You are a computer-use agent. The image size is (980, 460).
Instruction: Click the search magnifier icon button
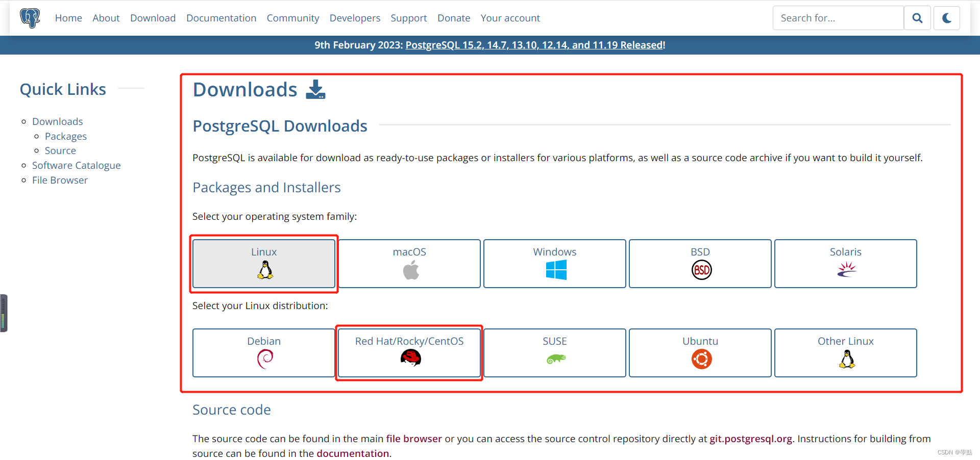pos(917,18)
